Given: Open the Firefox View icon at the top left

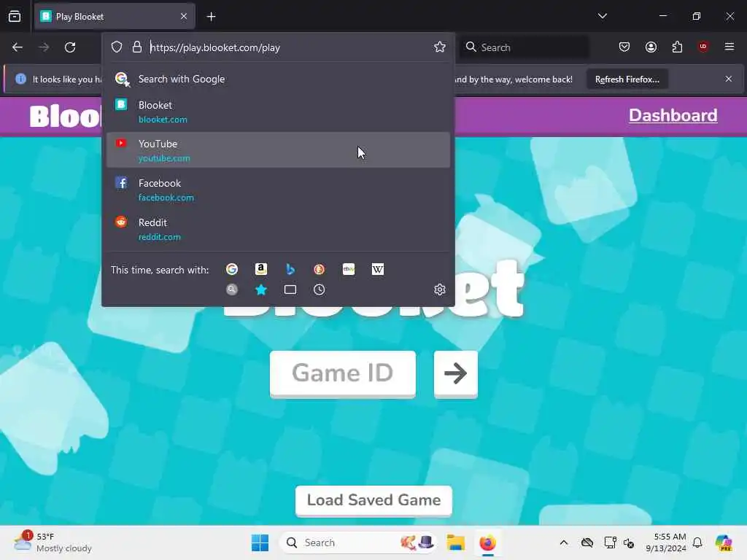Looking at the screenshot, I should click(15, 16).
